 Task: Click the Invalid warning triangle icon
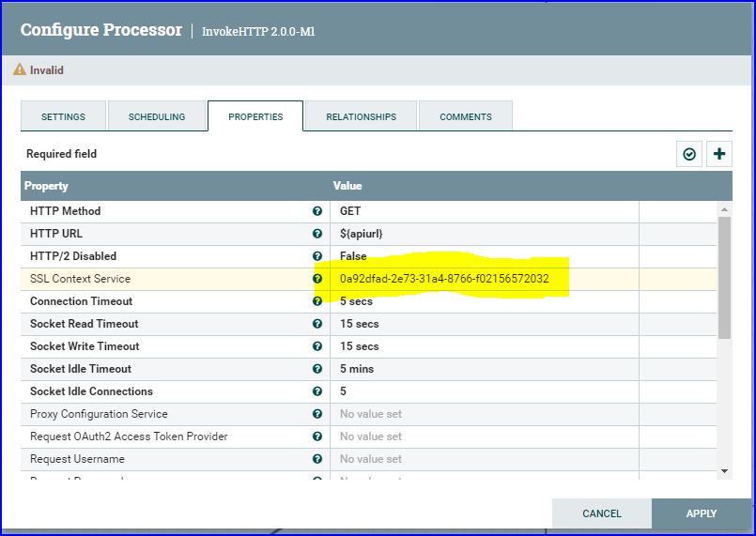pos(20,69)
